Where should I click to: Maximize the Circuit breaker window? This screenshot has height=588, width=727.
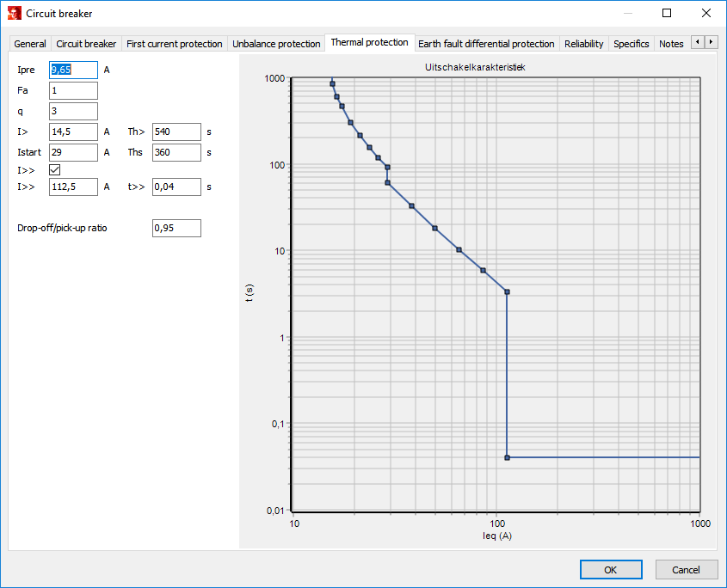coord(667,13)
